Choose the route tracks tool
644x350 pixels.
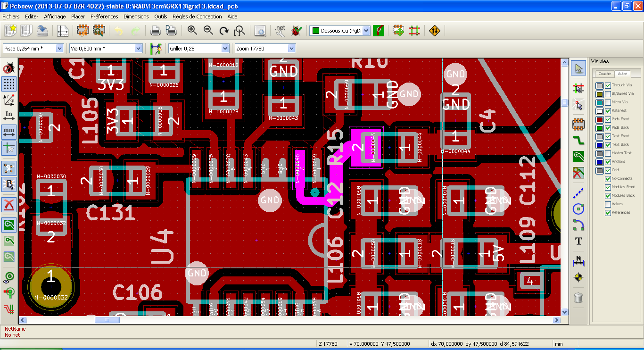click(x=578, y=140)
